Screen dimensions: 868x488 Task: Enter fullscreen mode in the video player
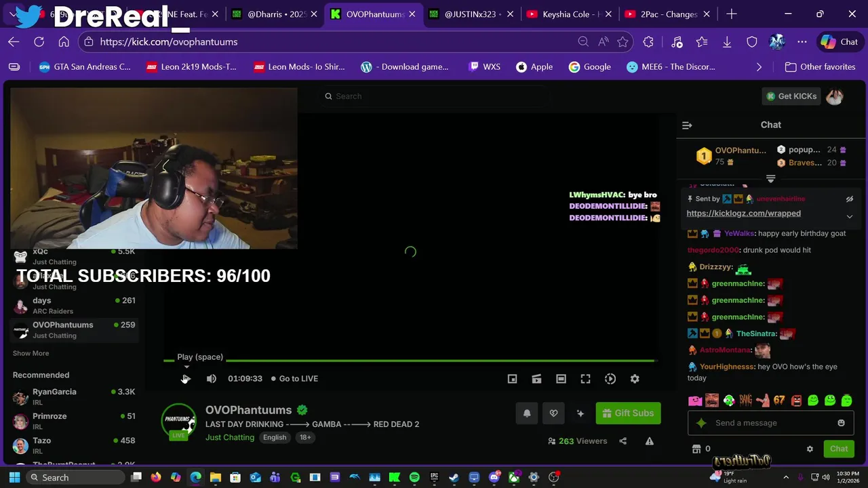(x=586, y=379)
